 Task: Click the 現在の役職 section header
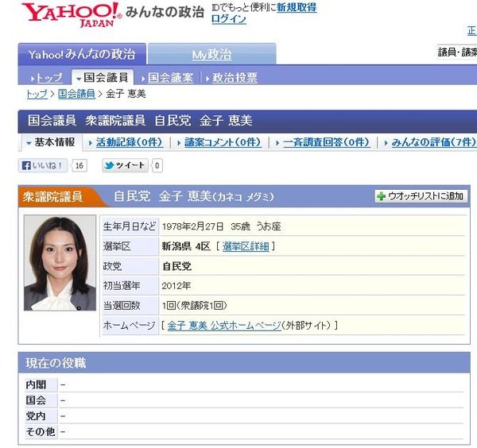244,363
